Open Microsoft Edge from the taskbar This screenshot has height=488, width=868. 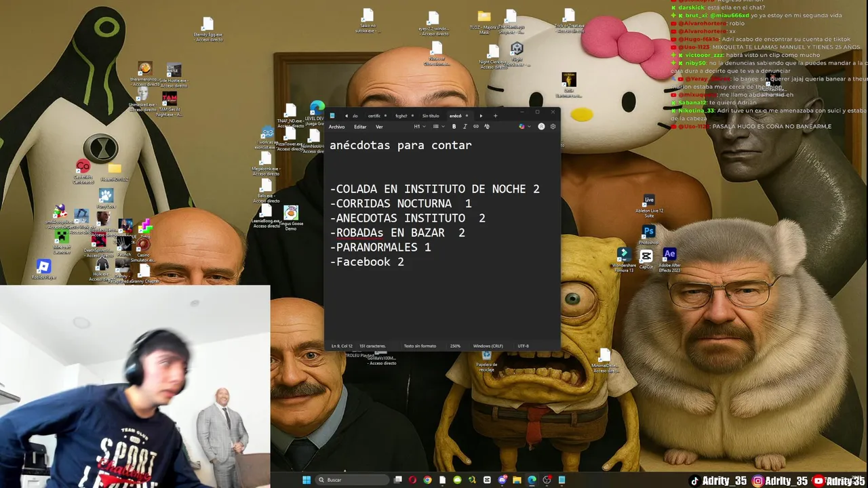532,480
